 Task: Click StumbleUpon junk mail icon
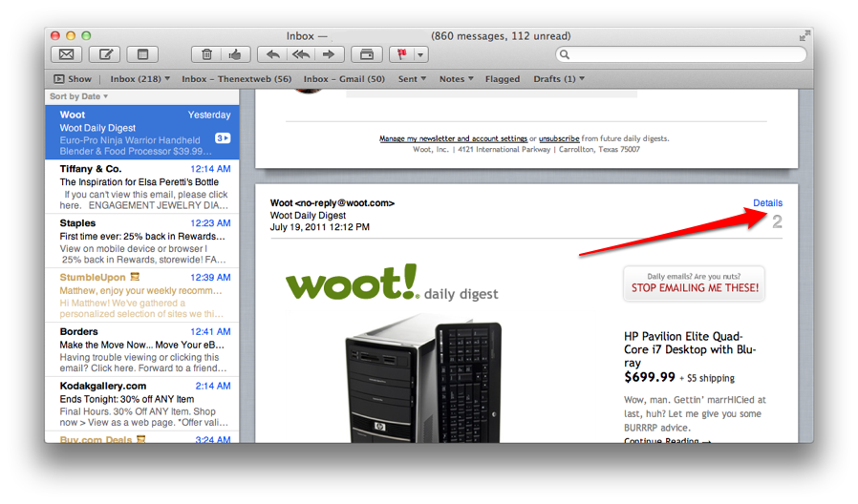click(x=135, y=277)
